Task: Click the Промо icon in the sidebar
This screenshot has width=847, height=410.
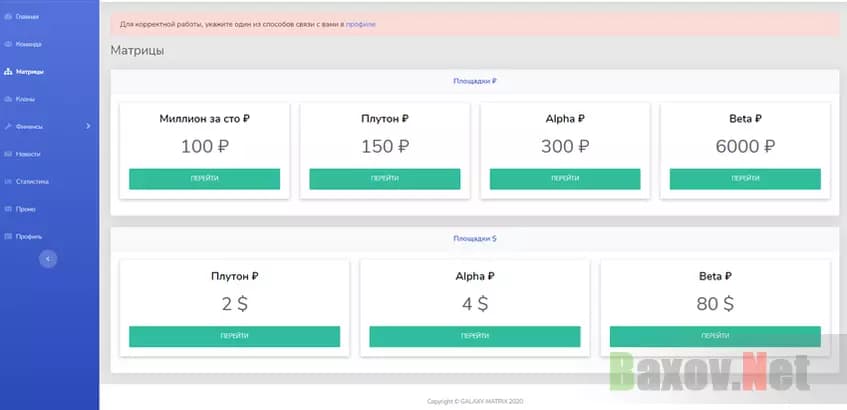Action: (x=8, y=209)
